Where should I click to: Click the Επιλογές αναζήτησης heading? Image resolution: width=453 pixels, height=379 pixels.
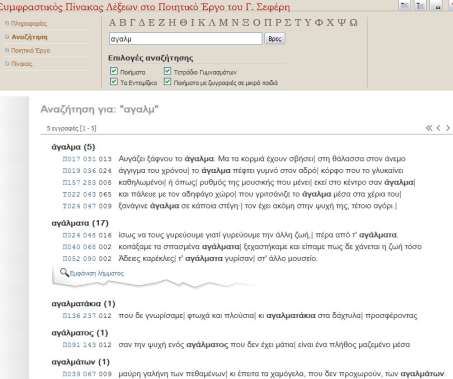150,58
